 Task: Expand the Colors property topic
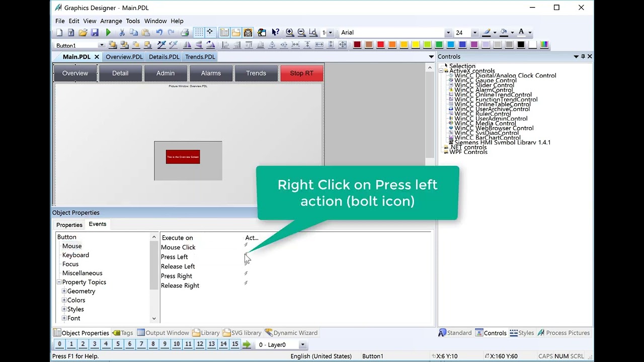pos(64,300)
